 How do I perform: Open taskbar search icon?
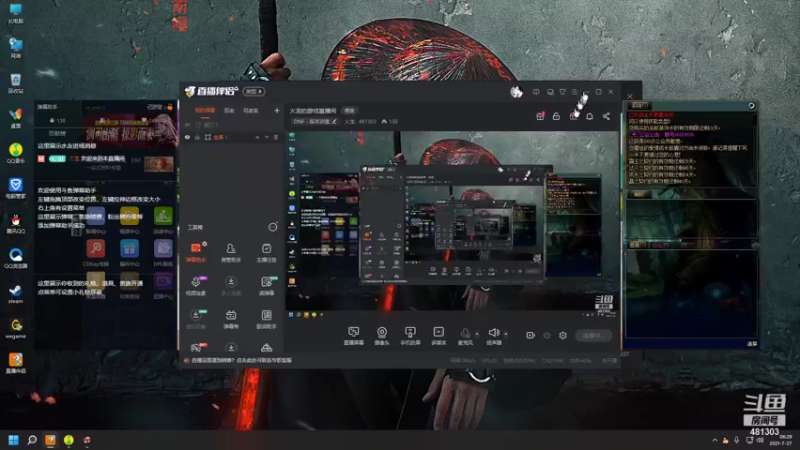click(32, 440)
